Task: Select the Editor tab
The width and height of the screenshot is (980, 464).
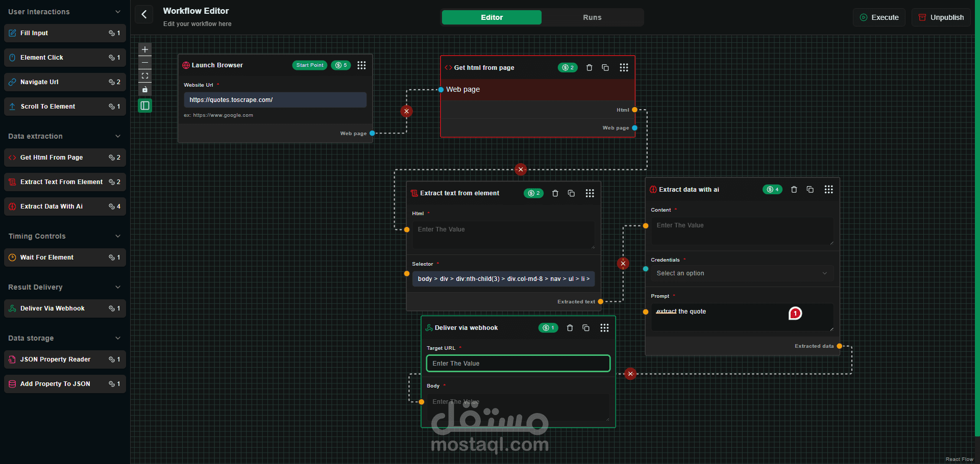Action: click(491, 17)
